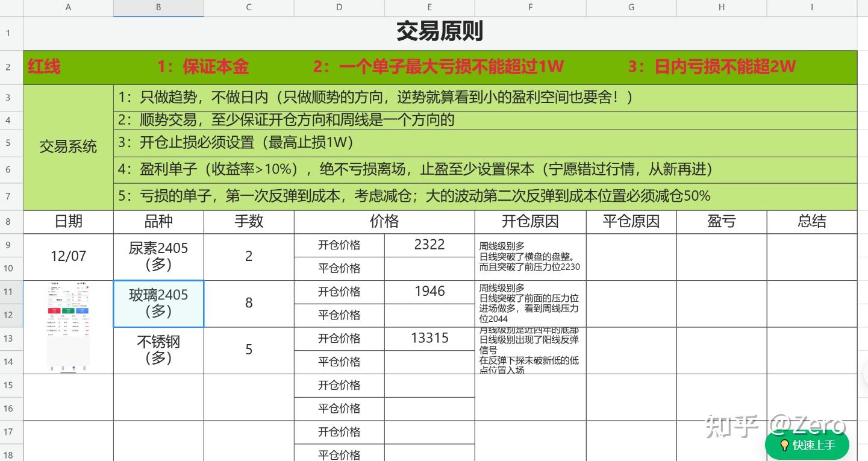
Task: Click 开仓价格 label in row 17
Action: coord(339,432)
